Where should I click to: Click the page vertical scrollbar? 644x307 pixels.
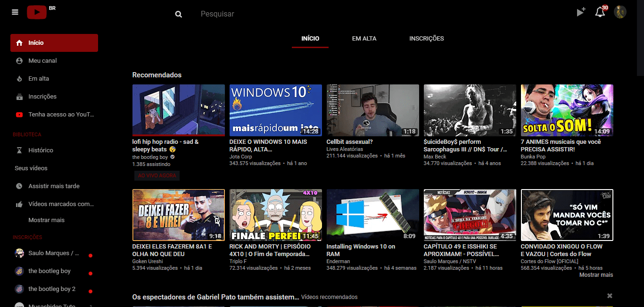(x=640, y=38)
